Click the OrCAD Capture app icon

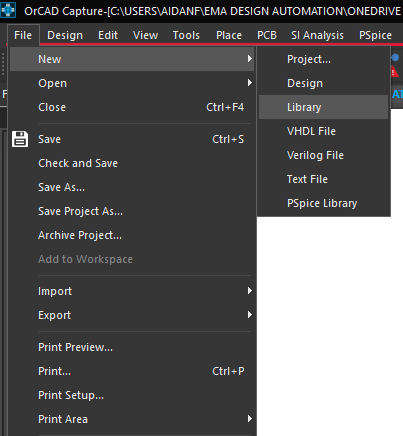click(x=8, y=11)
